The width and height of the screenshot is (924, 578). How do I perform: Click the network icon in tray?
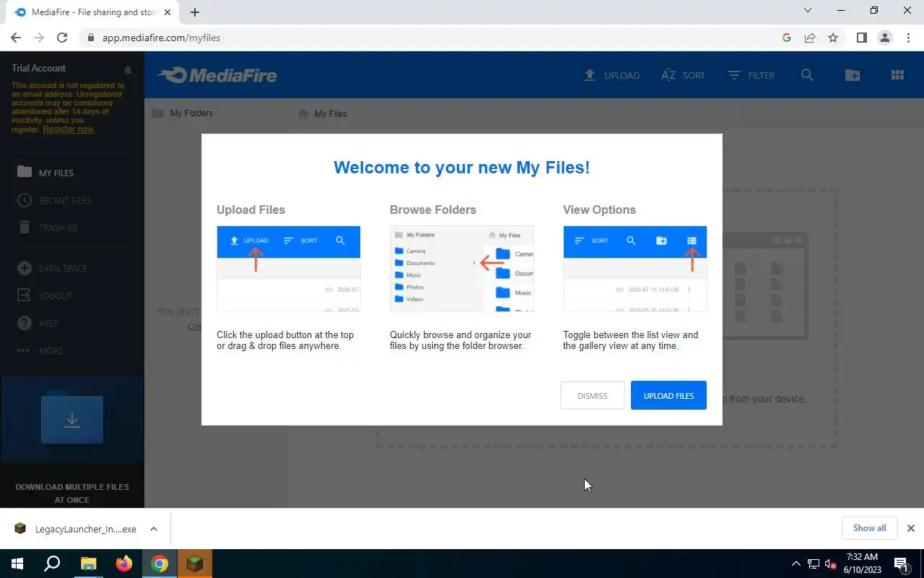point(813,564)
